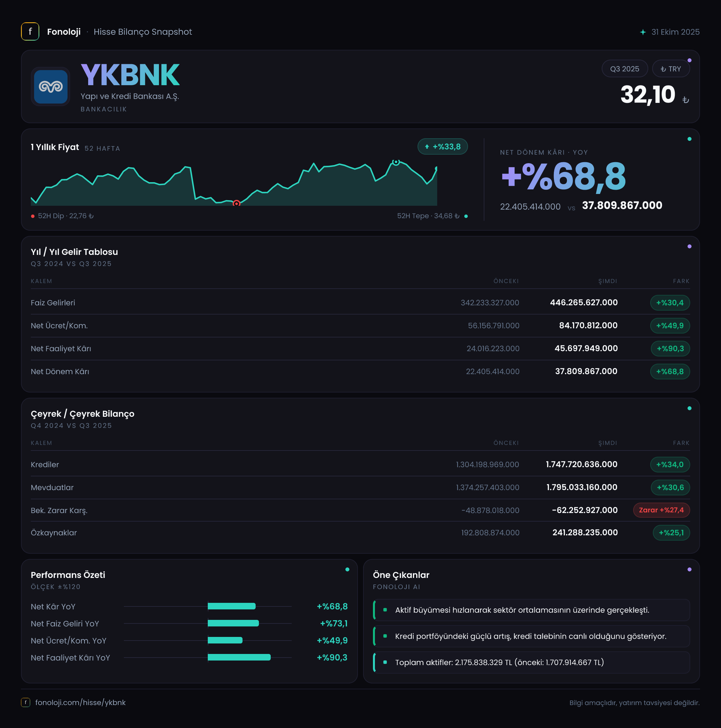
Task: Click the Krediler +%34,0 badge
Action: 670,465
